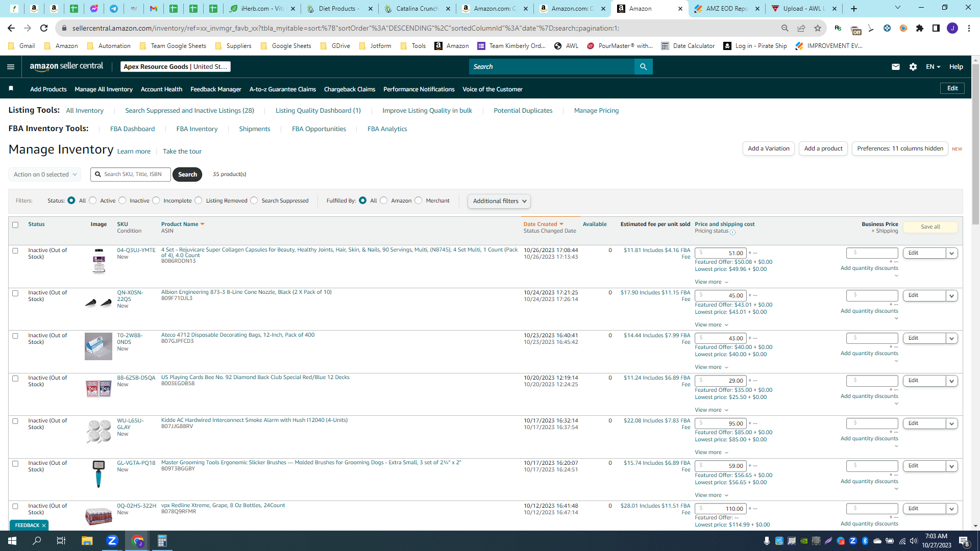
Task: Switch to the Catalina Crunch browser tab
Action: (418, 9)
